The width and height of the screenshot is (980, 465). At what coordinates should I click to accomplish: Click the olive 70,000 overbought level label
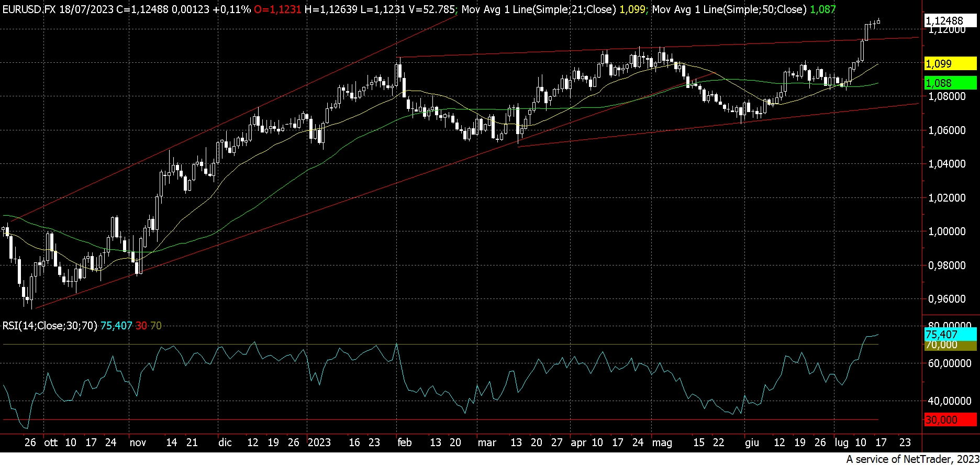(x=950, y=345)
